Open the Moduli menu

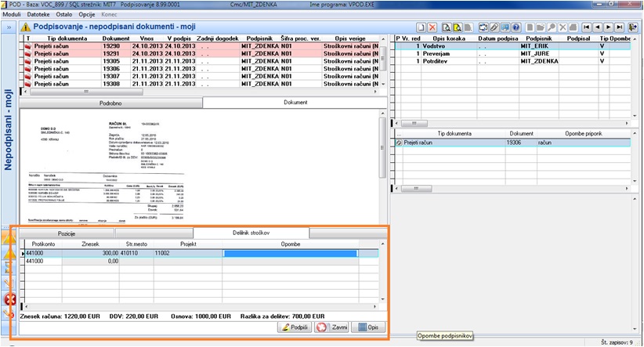pos(12,14)
